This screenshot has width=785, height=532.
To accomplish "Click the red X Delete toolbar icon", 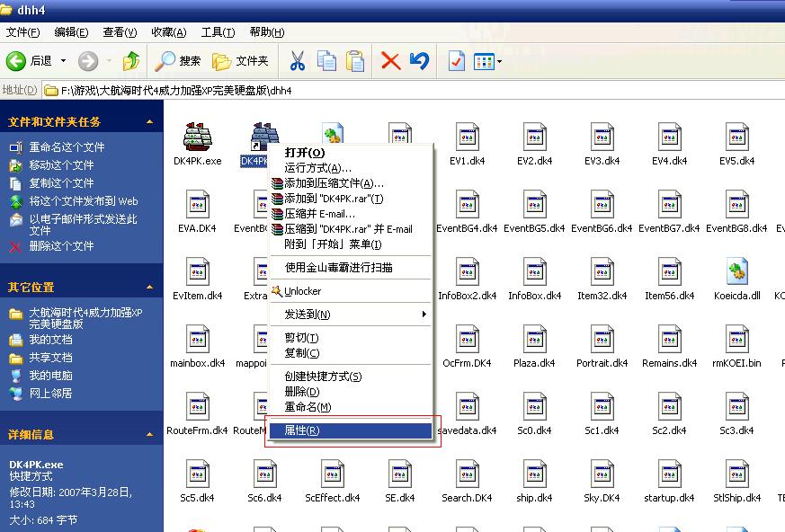I will pos(390,61).
